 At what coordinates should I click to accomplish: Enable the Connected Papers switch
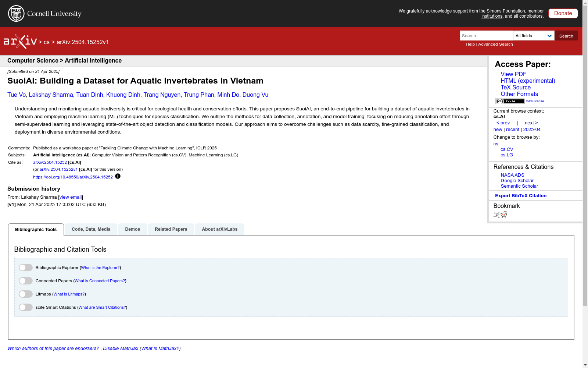(x=26, y=281)
